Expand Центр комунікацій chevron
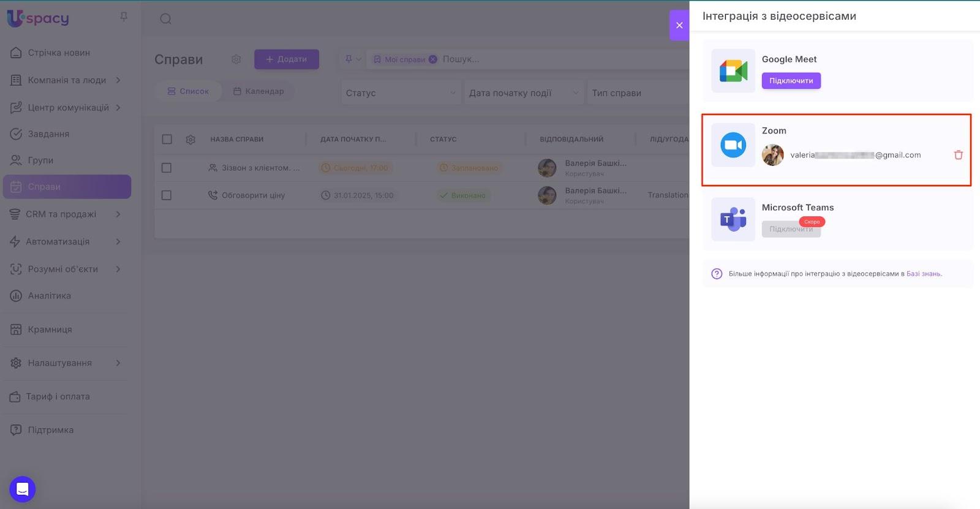This screenshot has width=980, height=509. tap(118, 108)
